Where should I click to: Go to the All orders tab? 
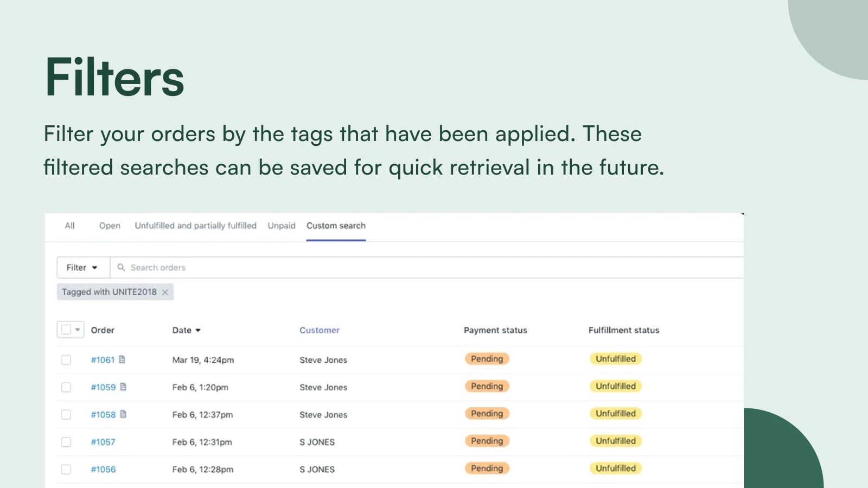pos(70,226)
